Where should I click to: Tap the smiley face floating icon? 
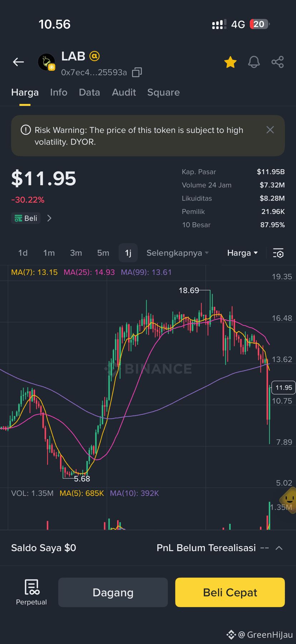tap(288, 500)
